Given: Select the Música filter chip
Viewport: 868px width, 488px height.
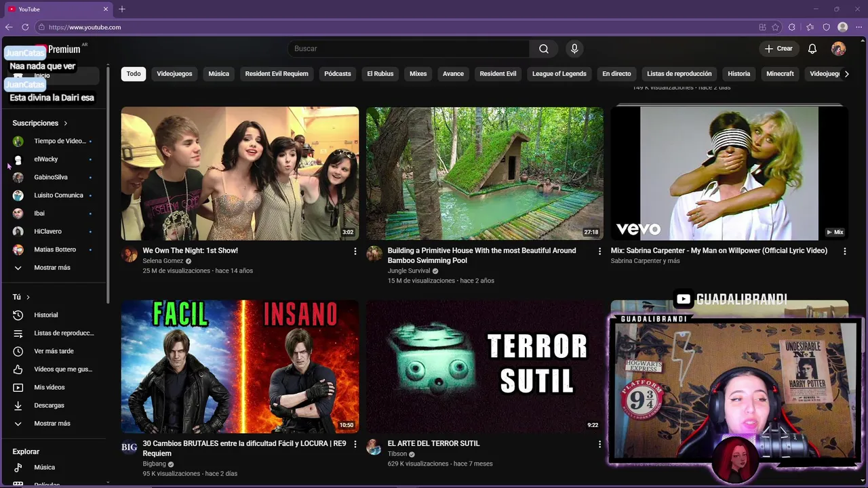Looking at the screenshot, I should coord(218,74).
